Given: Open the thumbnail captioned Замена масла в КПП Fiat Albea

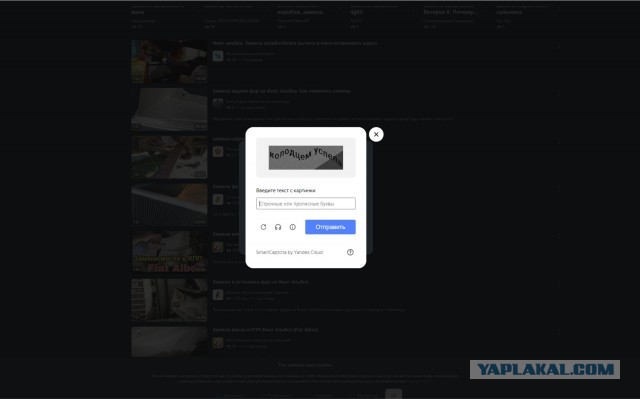Looking at the screenshot, I should [169, 252].
